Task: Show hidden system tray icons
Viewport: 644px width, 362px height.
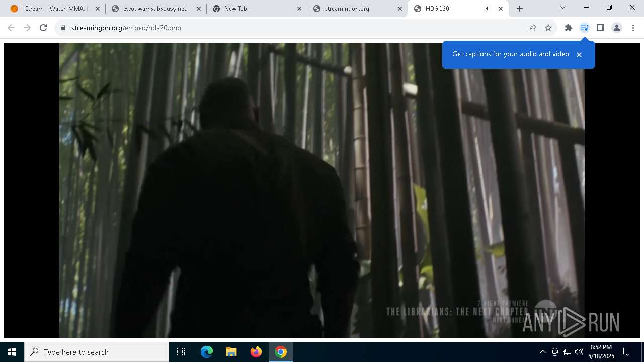Action: click(542, 352)
